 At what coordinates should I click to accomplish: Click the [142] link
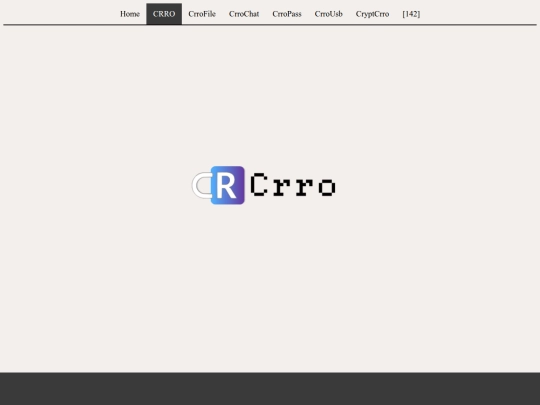411,14
